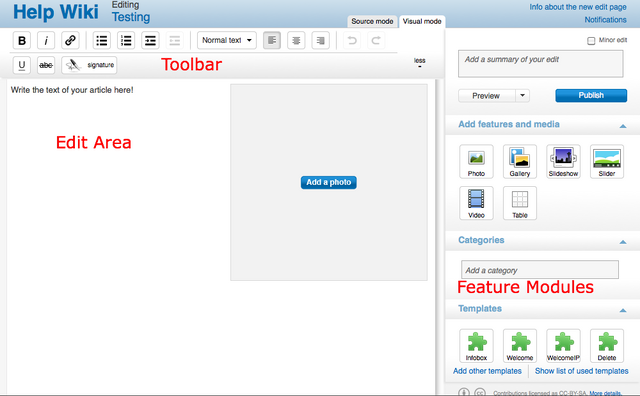The width and height of the screenshot is (640, 396).
Task: Insert the WelcomeIP template
Action: coord(563,346)
